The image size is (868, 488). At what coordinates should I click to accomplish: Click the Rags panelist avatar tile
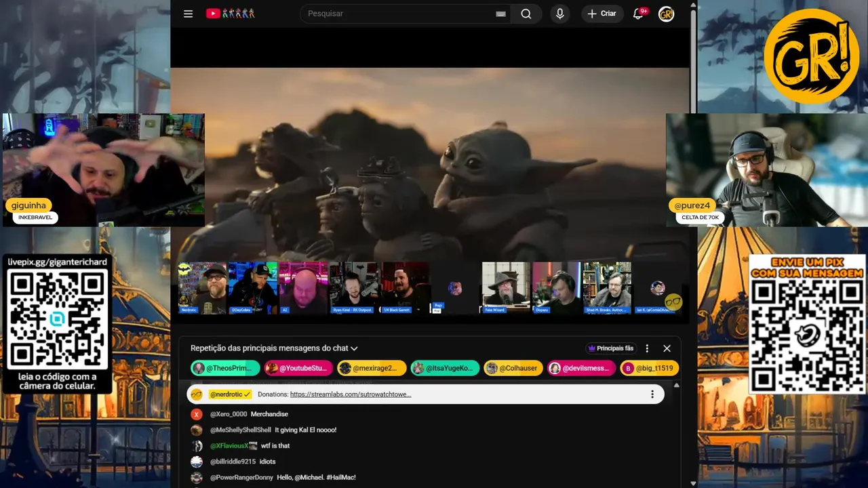[x=455, y=288]
